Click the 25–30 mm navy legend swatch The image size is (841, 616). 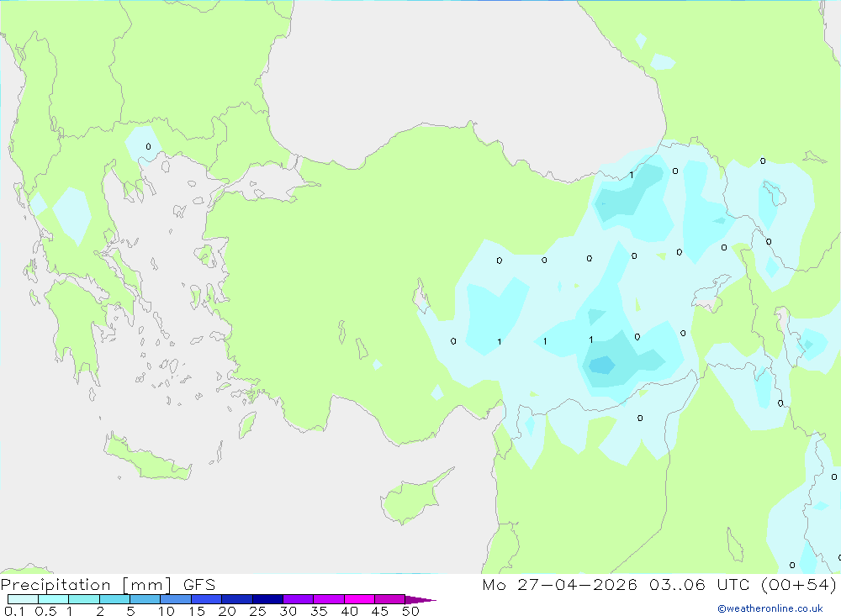coord(267,599)
